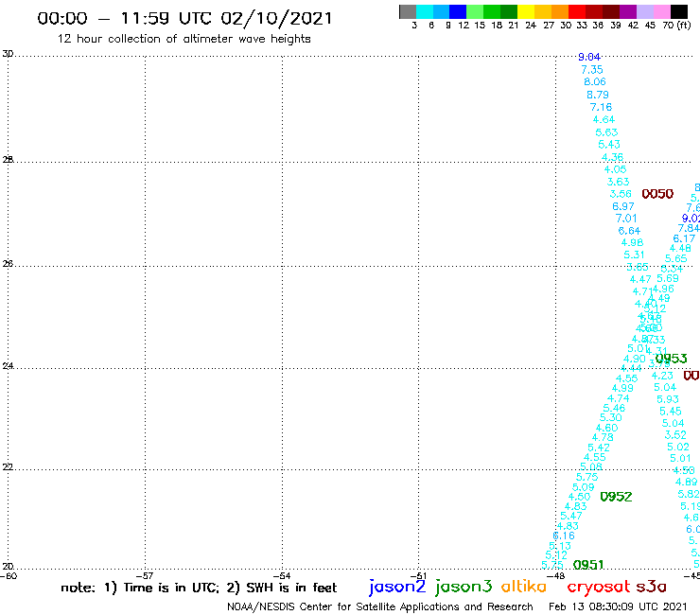This screenshot has height=615, width=700.
Task: Click the wave height value 5.42
Action: tap(599, 448)
